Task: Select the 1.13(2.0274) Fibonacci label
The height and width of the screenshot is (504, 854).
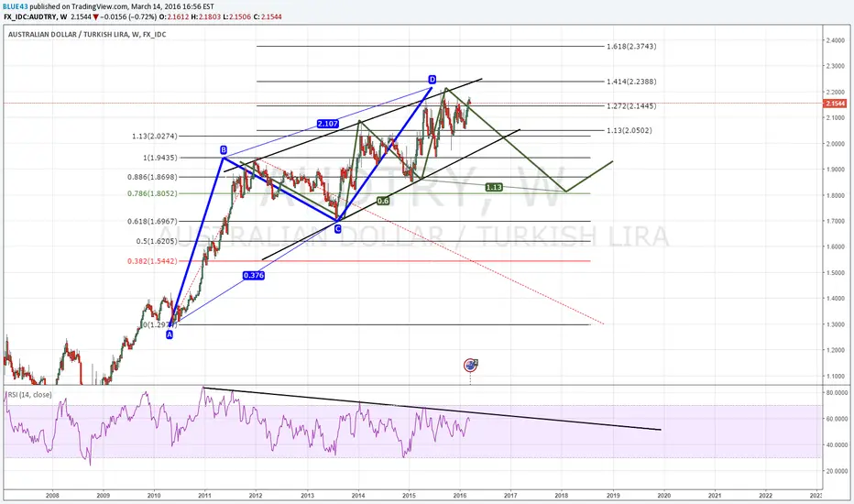Action: pos(155,137)
